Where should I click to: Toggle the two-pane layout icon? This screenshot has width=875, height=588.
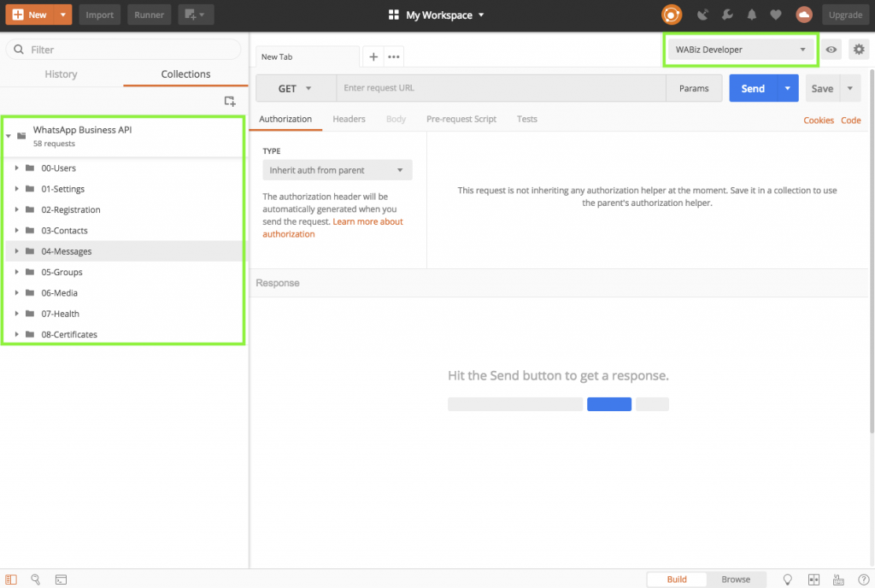[x=813, y=579]
